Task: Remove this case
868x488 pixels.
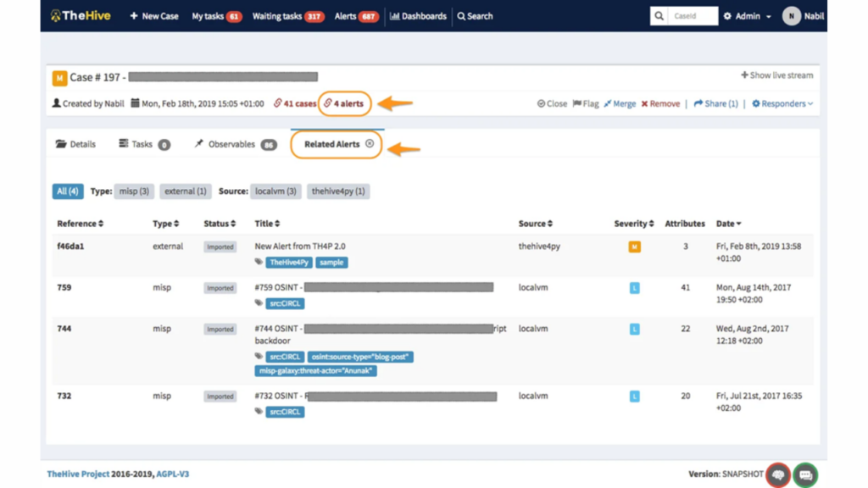Action: pos(660,103)
